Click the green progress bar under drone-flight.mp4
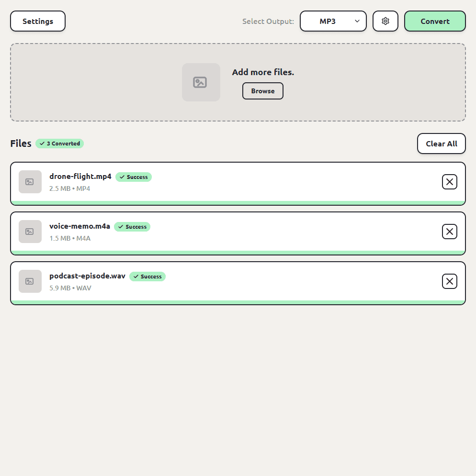476x476 pixels. coord(238,203)
